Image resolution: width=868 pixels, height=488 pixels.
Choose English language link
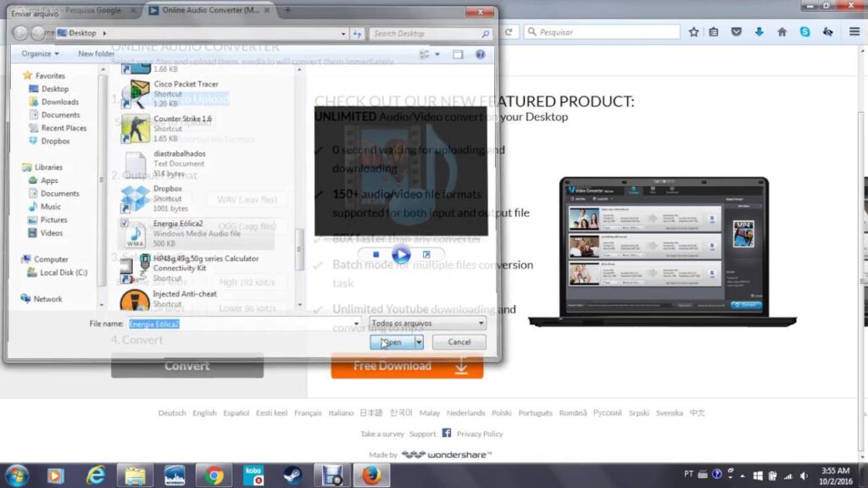point(204,413)
